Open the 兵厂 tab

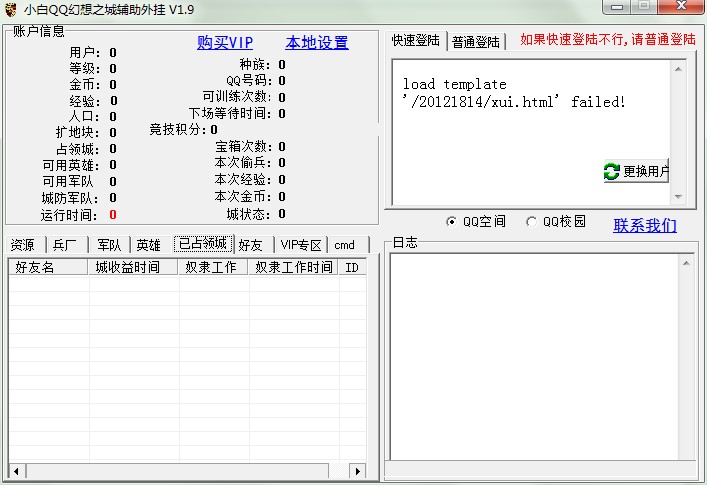[x=65, y=245]
